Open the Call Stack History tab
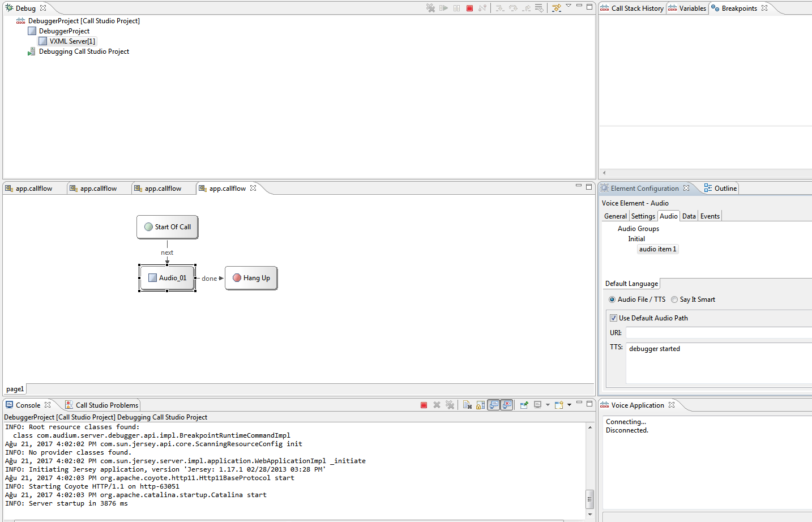This screenshot has height=522, width=812. [632, 8]
